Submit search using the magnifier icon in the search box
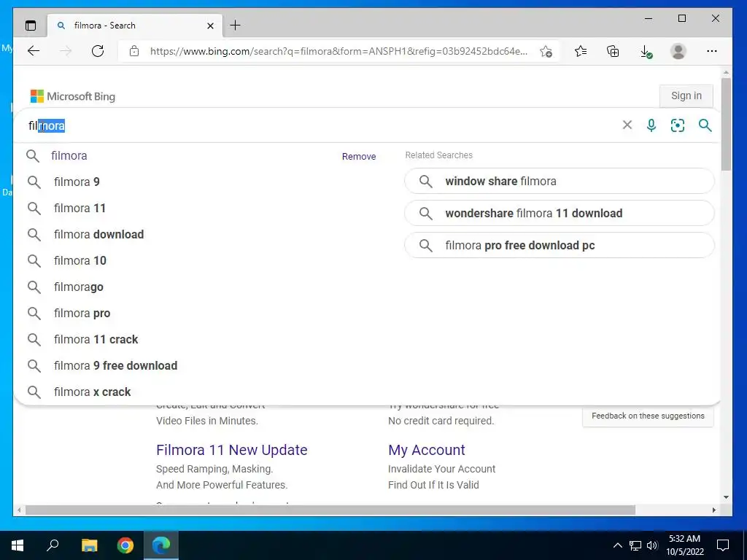Image resolution: width=747 pixels, height=560 pixels. 705,125
